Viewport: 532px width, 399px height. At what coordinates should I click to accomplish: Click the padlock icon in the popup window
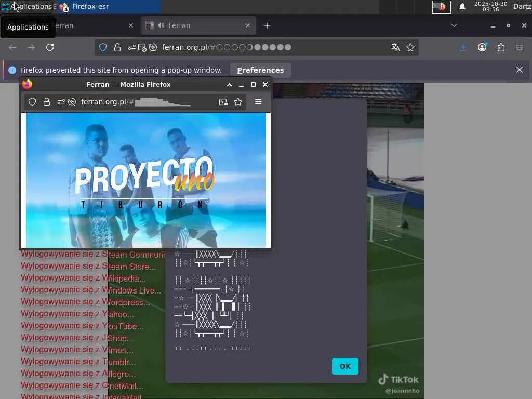click(47, 102)
